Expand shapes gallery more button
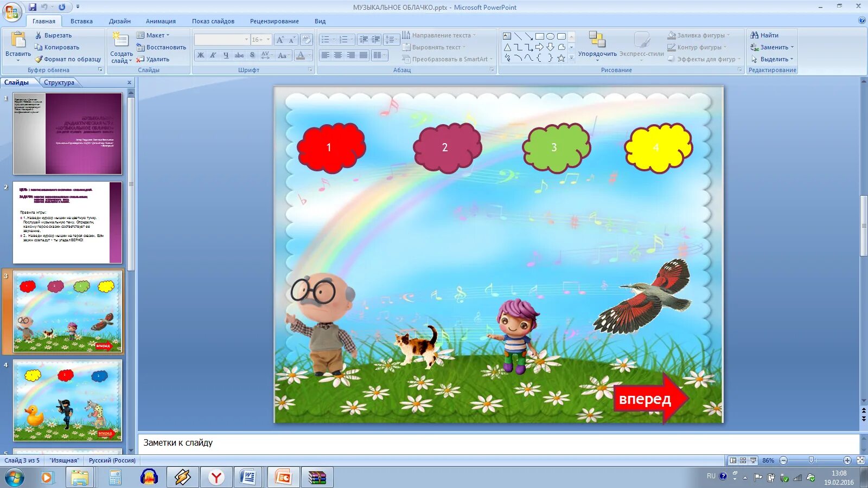This screenshot has height=488, width=868. pos(571,58)
